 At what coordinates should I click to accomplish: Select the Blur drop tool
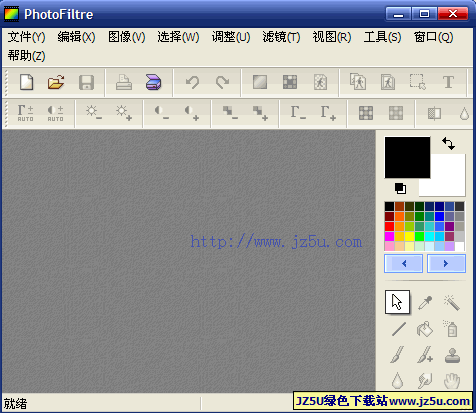pos(397,381)
